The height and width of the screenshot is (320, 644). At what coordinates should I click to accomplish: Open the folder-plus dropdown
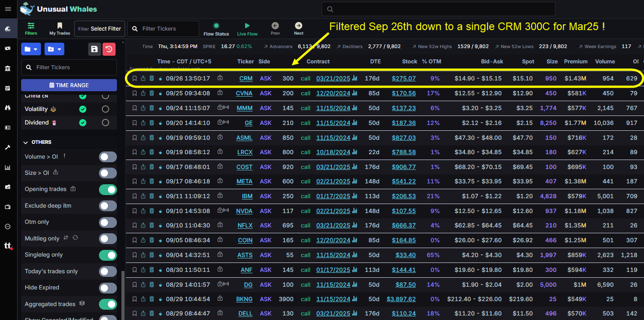click(54, 49)
